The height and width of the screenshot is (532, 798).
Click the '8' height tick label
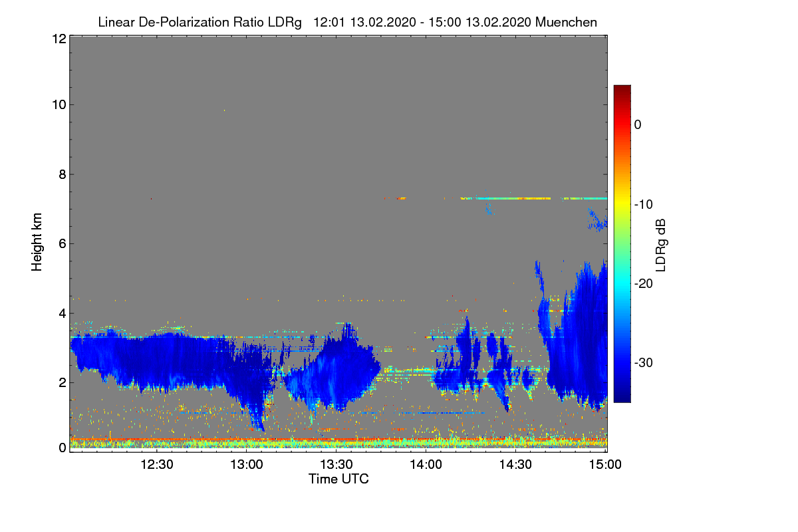[x=61, y=174]
